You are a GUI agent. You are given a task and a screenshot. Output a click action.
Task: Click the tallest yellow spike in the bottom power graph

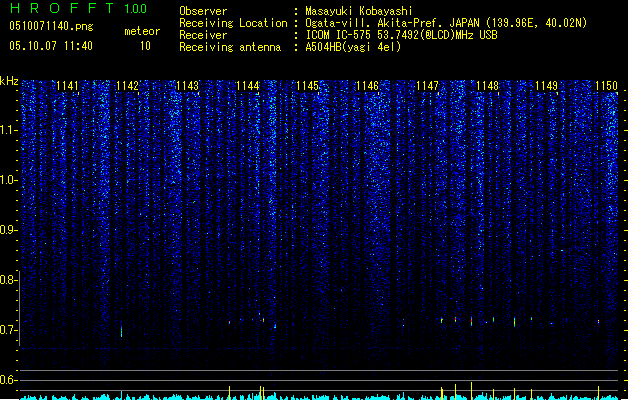pos(471,391)
